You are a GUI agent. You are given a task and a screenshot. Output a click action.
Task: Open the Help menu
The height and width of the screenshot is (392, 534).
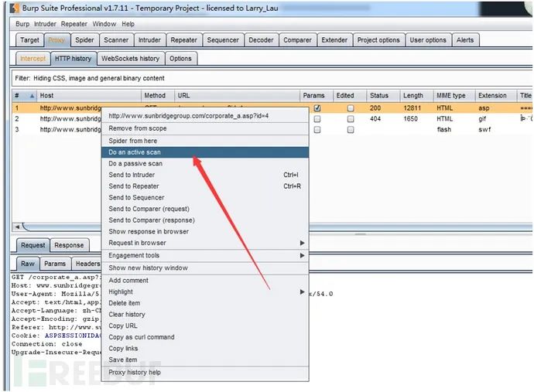coord(128,24)
